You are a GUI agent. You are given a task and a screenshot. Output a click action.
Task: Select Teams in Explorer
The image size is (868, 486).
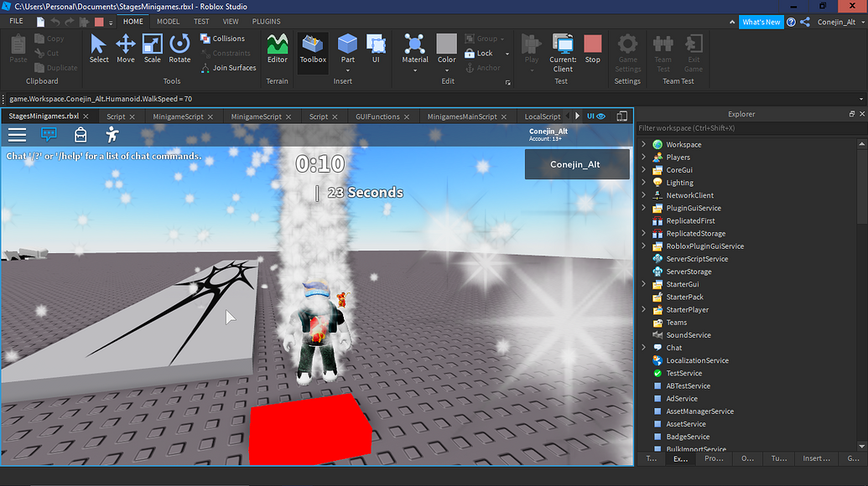677,323
